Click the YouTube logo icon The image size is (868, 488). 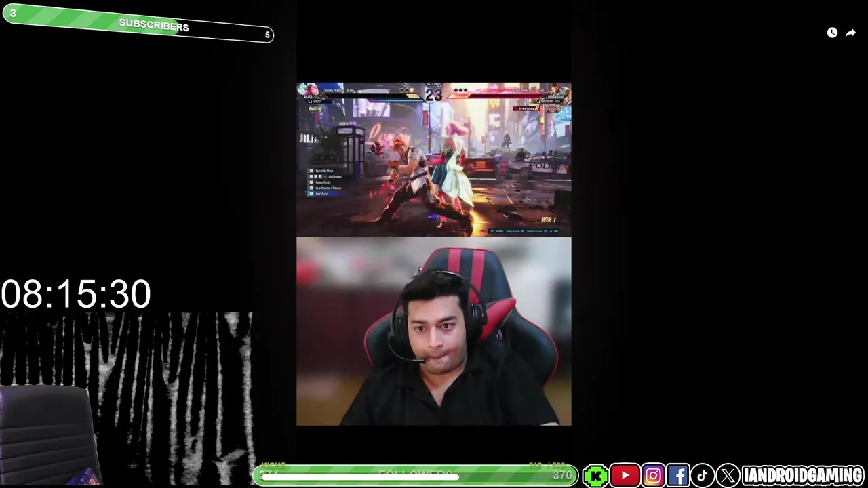pyautogui.click(x=625, y=476)
